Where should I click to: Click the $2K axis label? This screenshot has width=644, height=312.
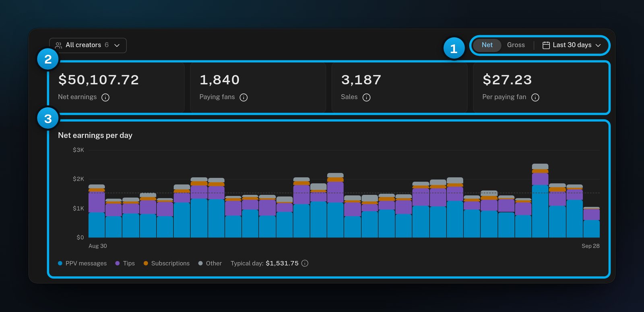click(78, 179)
